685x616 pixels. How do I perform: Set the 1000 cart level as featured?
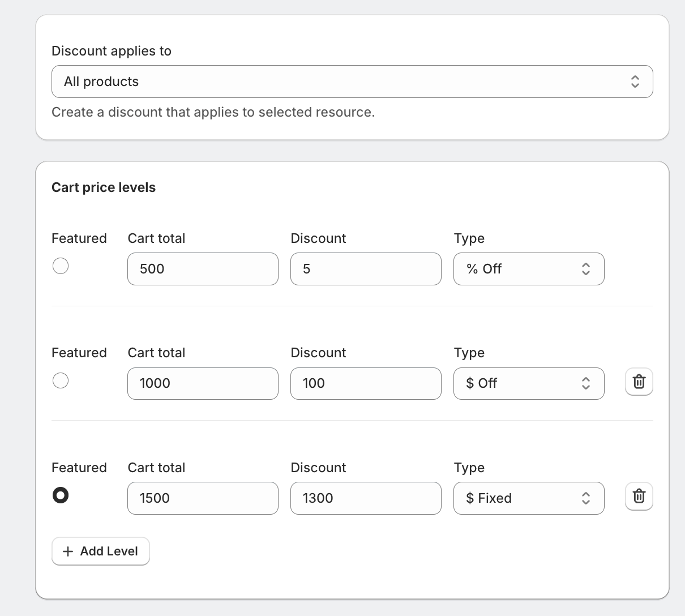[61, 380]
